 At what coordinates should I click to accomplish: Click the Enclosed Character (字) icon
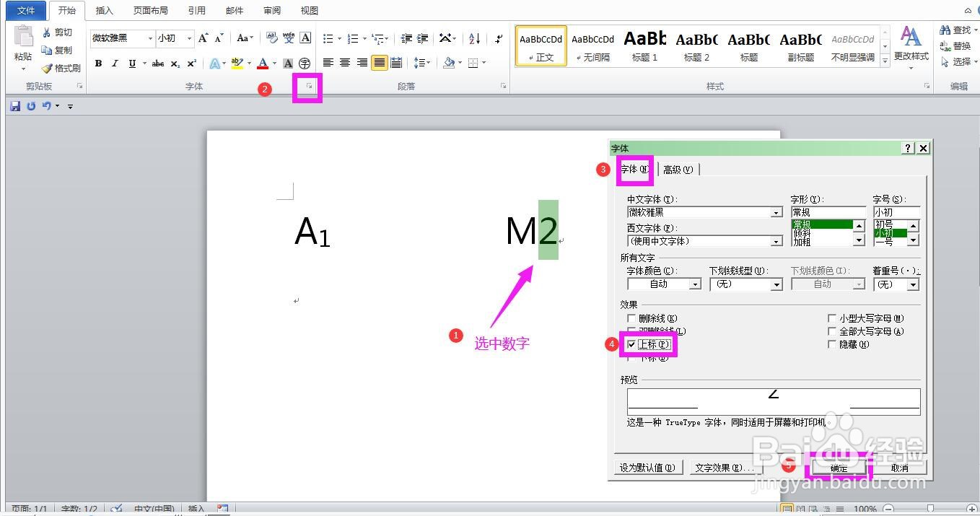point(305,64)
